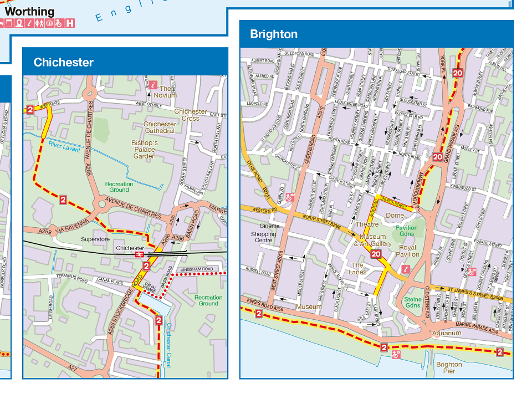Viewport: 532px width, 399px height.
Task: Click accessible toilet icon east of Royal Pavilion
Action: (x=472, y=271)
